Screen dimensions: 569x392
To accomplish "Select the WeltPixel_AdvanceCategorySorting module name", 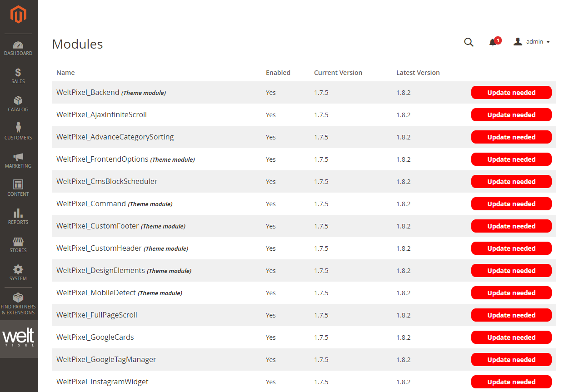I will tap(115, 137).
